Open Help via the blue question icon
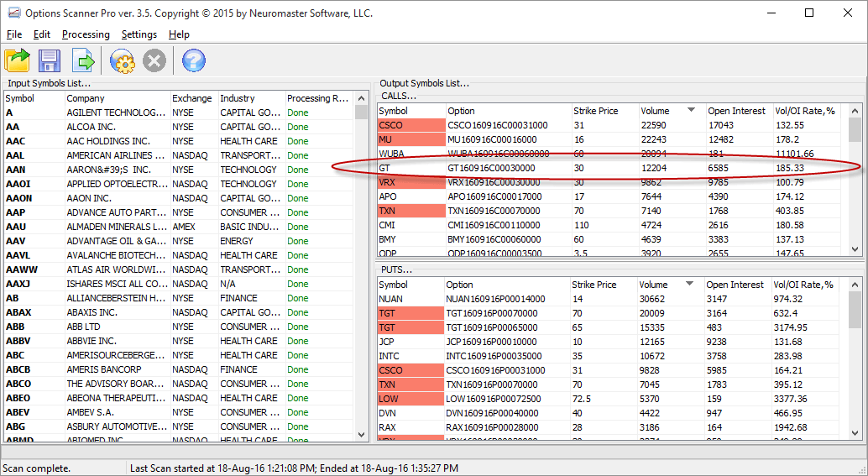This screenshot has width=868, height=476. point(194,60)
